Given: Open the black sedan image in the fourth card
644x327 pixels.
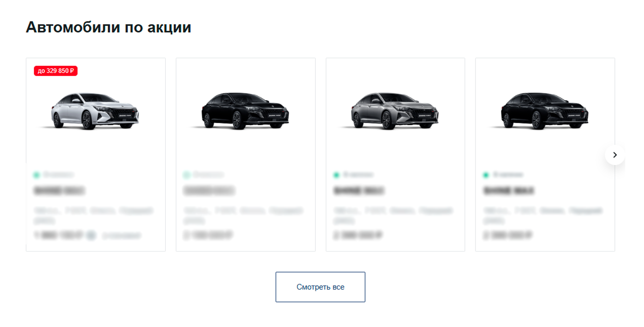Looking at the screenshot, I should click(545, 111).
